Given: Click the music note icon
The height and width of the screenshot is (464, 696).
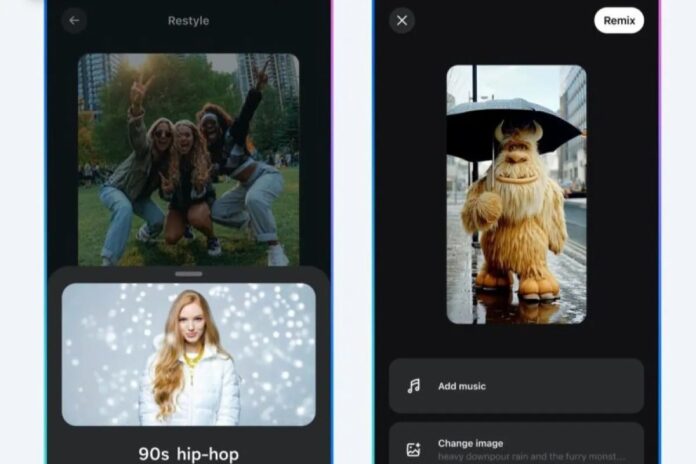Looking at the screenshot, I should 414,386.
